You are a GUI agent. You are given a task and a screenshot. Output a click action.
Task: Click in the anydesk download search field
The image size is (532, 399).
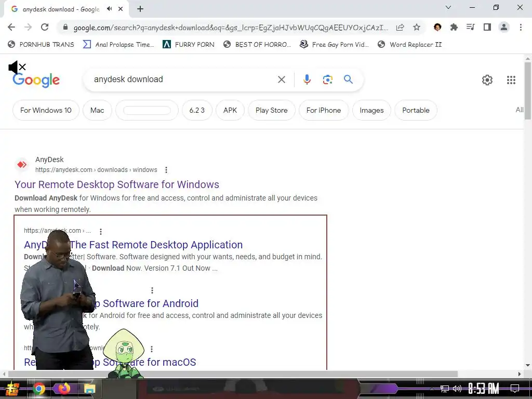point(183,79)
